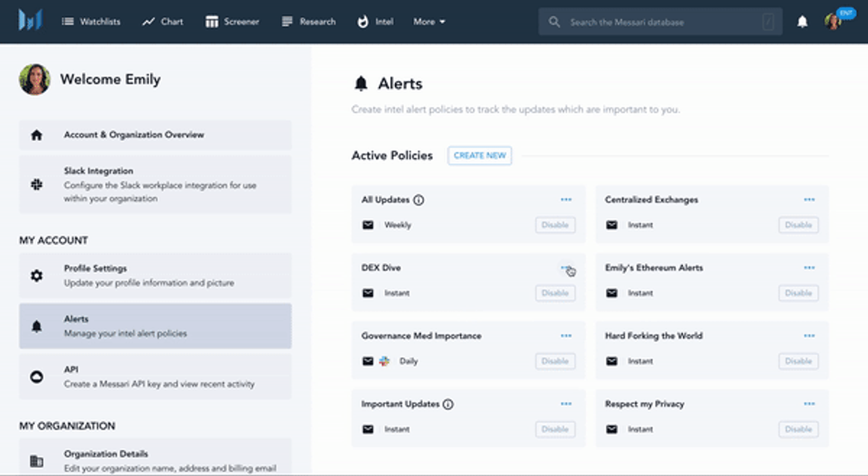Click envelope icon in All Updates card

368,225
